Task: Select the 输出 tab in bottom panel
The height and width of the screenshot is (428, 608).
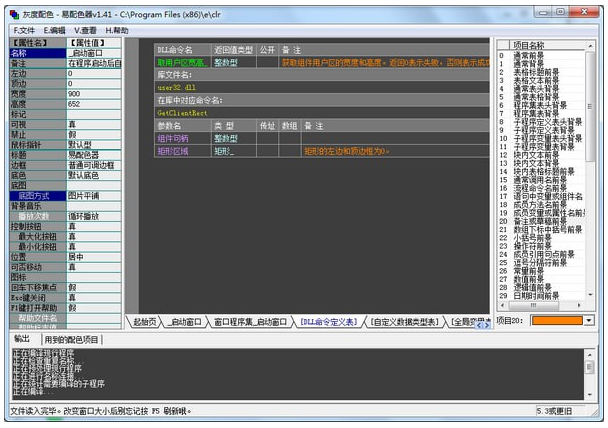Action: click(x=22, y=339)
